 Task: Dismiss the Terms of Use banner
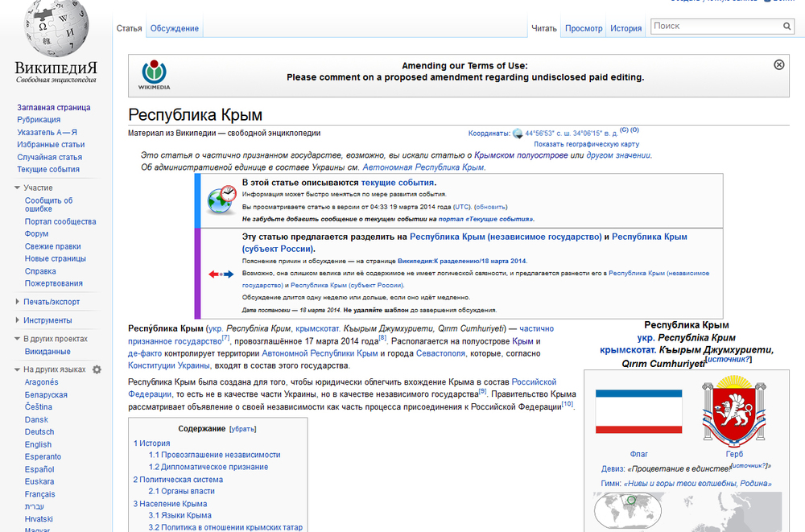[x=778, y=64]
